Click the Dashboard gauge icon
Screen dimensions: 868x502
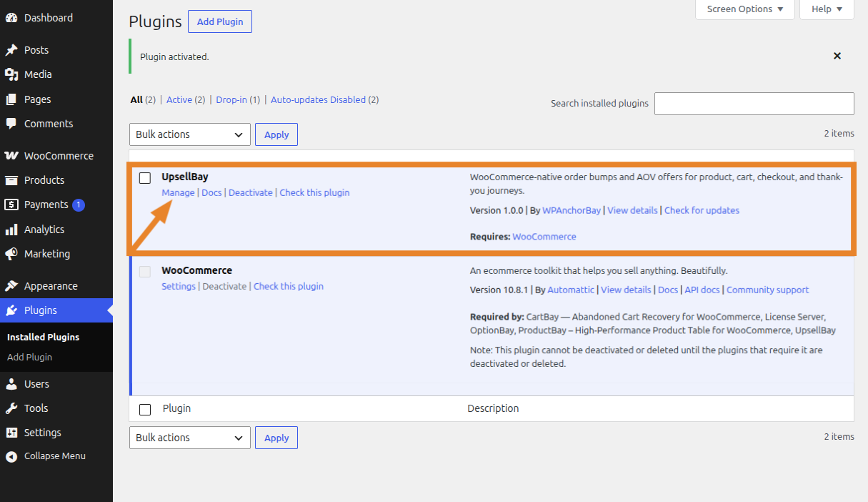pyautogui.click(x=11, y=18)
